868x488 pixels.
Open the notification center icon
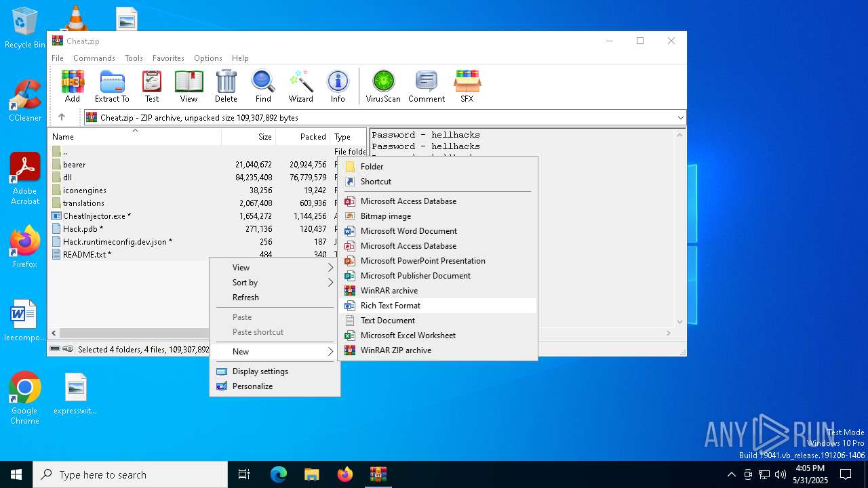click(846, 474)
